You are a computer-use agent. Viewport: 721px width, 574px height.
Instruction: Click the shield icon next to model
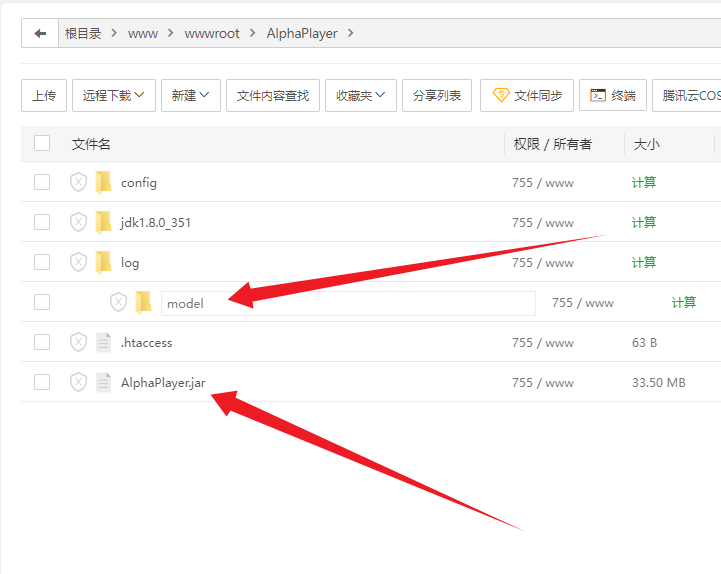pos(118,302)
